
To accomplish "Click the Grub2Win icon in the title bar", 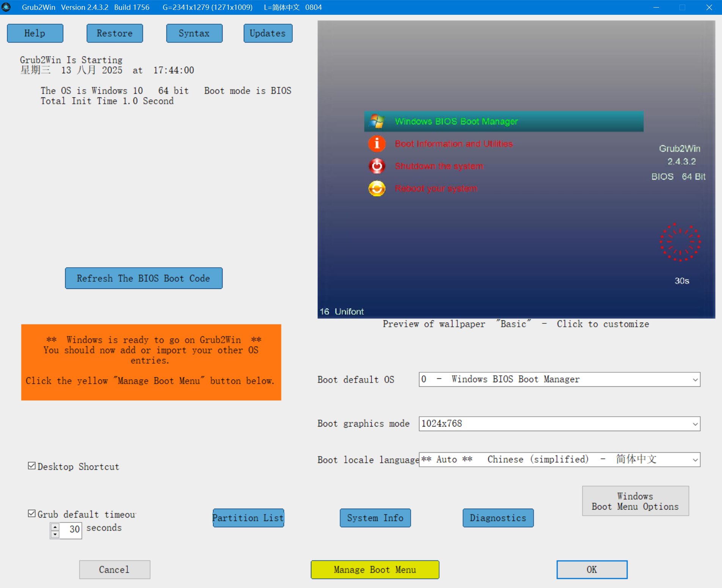I will point(6,7).
